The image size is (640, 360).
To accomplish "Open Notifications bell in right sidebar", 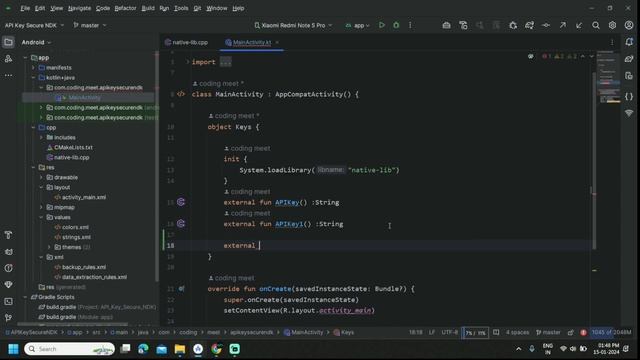I will (x=629, y=42).
